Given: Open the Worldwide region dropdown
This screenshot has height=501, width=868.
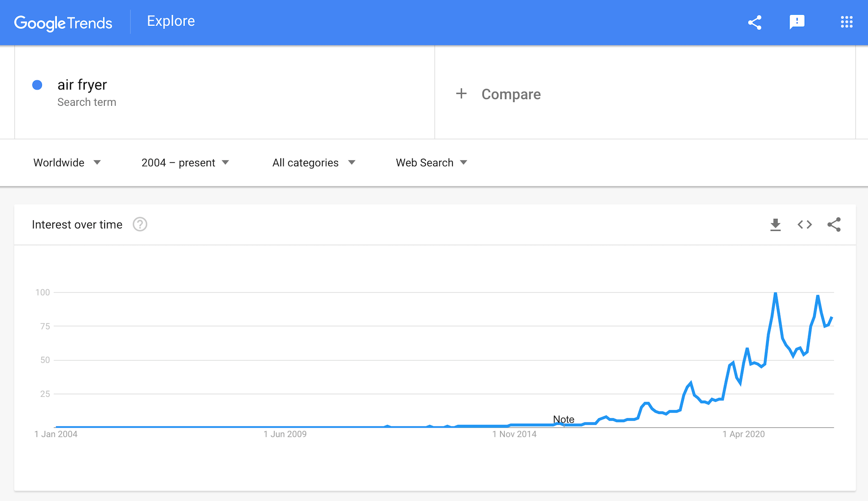Looking at the screenshot, I should (67, 163).
